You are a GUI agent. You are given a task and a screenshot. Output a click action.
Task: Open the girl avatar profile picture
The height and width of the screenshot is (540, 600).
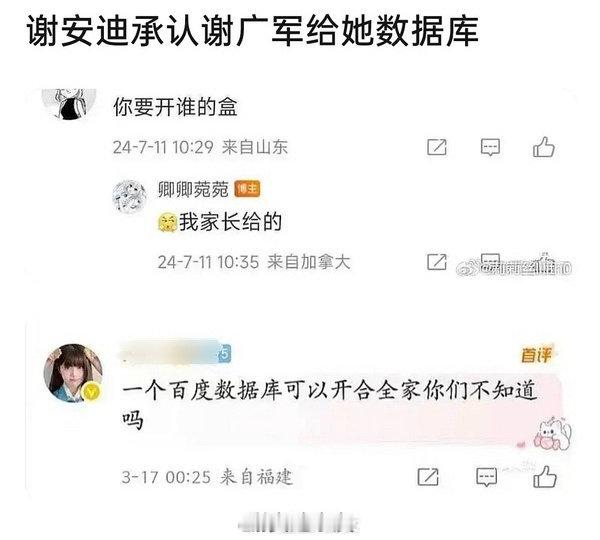[73, 374]
